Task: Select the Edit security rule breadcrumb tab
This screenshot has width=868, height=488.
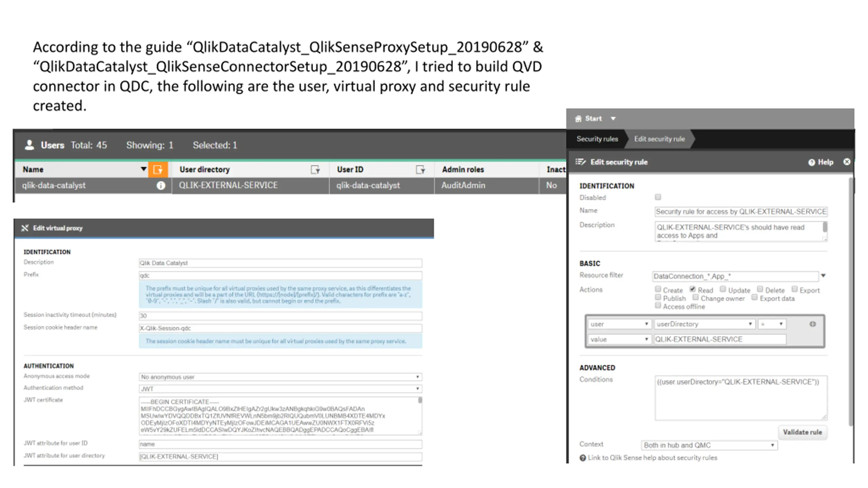Action: 659,139
